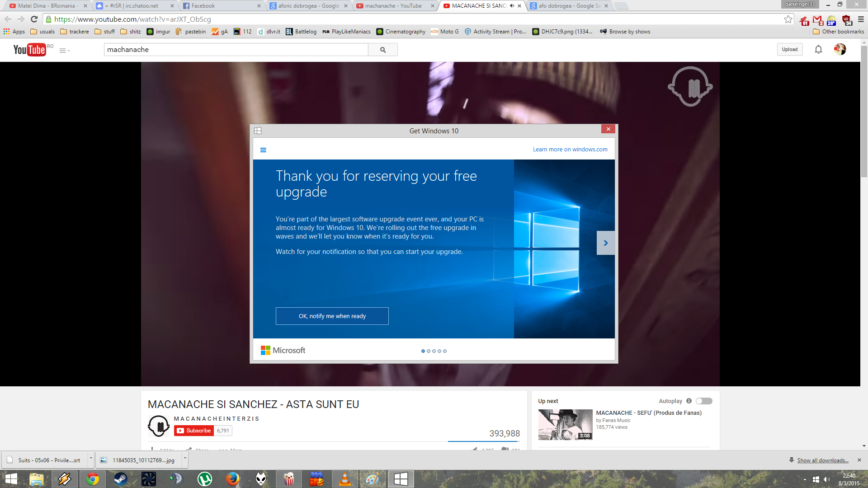Open Firefox from the taskbar

pos(233,479)
